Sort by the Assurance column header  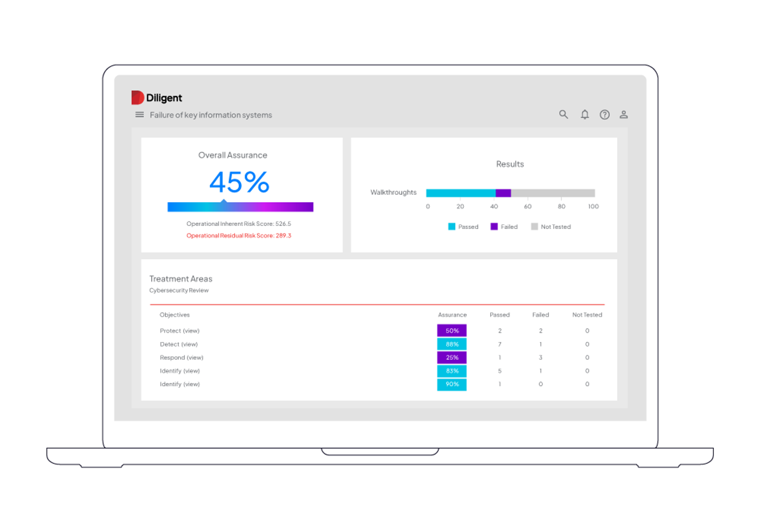tap(452, 315)
